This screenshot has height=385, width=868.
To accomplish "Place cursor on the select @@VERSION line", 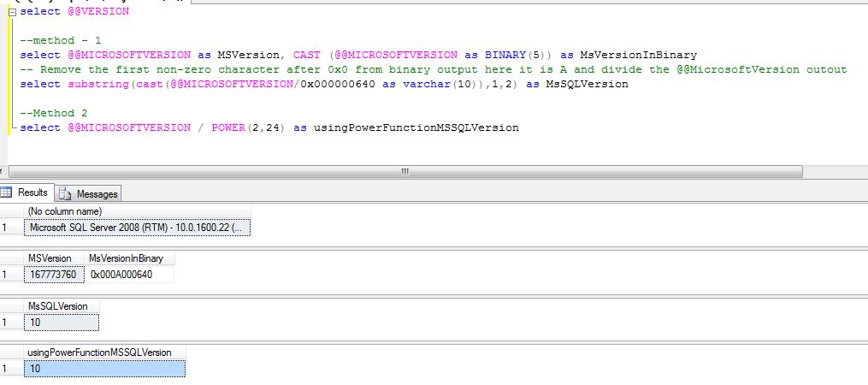I will pos(74,12).
